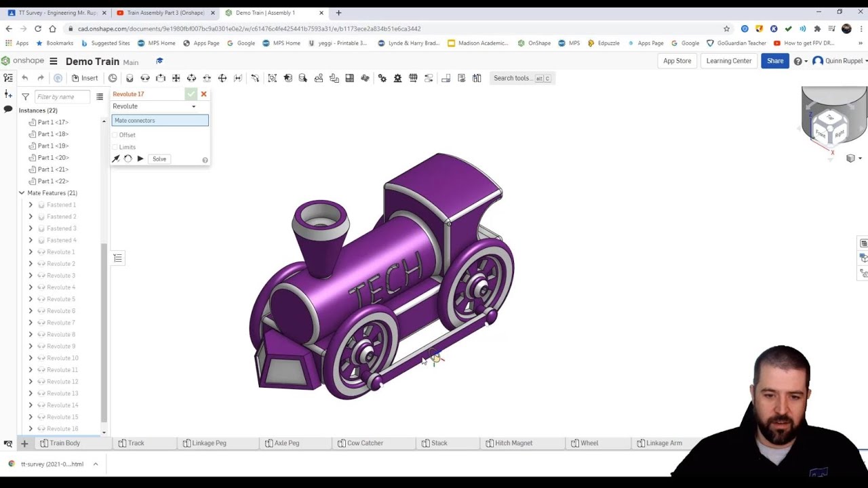Cancel the Revolute 17 dialog with red X

(x=203, y=94)
